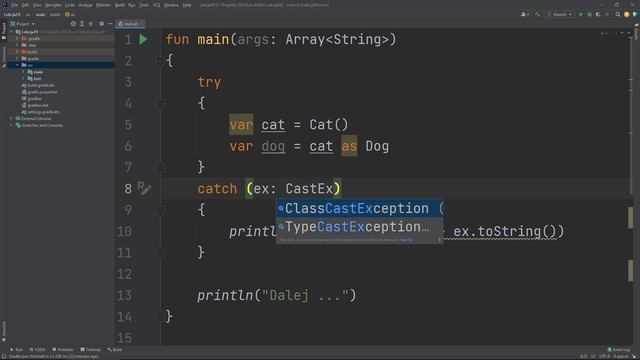Click the Lekcja29 breadcrumb in navigation bar
Screen dimensions: 640x360
click(12, 14)
